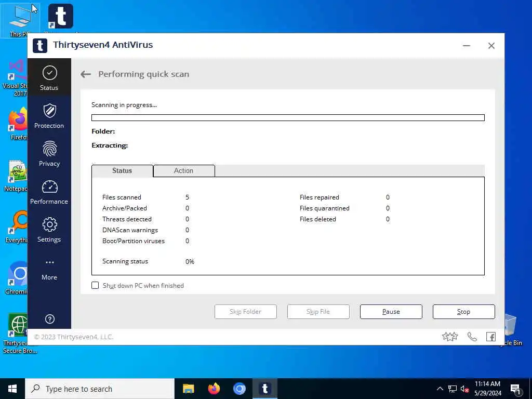Viewport: 532px width, 399px height.
Task: Stop the quick scan
Action: pyautogui.click(x=463, y=312)
